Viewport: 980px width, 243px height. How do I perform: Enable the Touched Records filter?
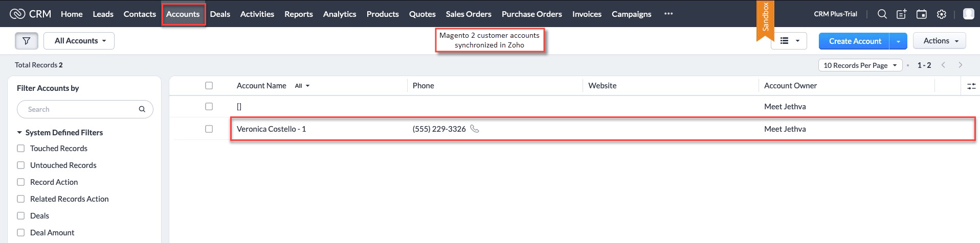(21, 148)
